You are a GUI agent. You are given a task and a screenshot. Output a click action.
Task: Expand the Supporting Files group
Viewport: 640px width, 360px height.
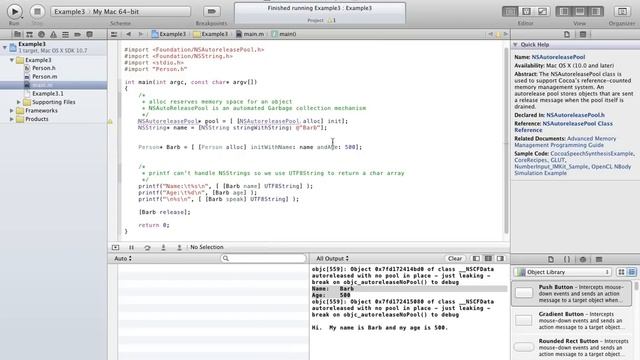point(19,102)
